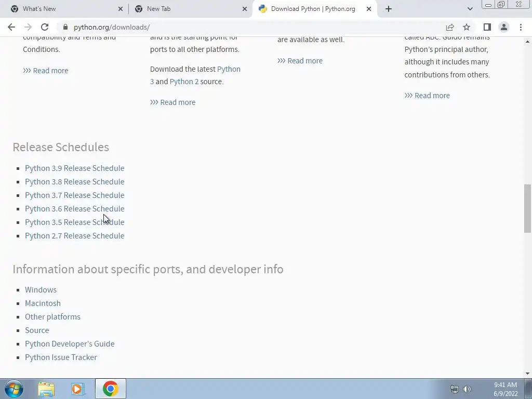
Task: Open the Other platforms link
Action: (52, 317)
